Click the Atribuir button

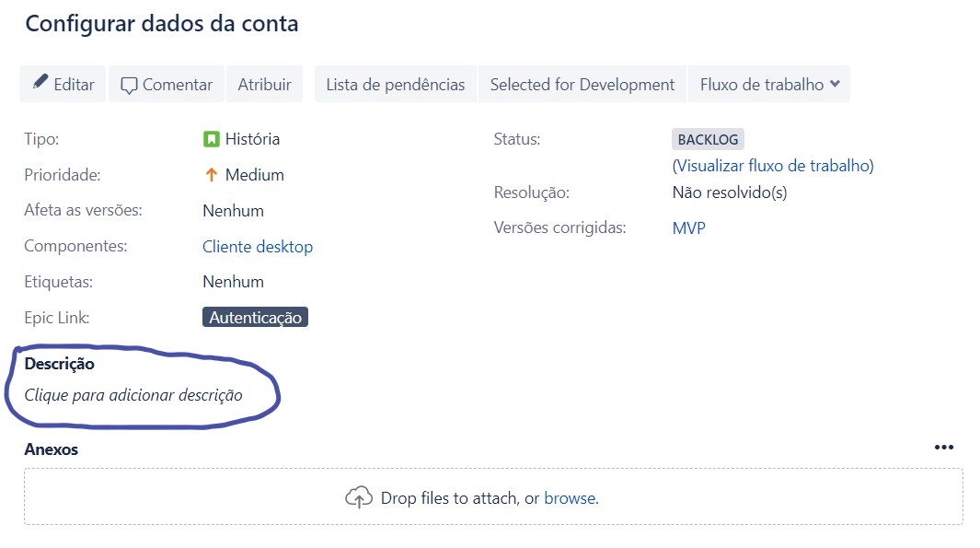pos(264,84)
